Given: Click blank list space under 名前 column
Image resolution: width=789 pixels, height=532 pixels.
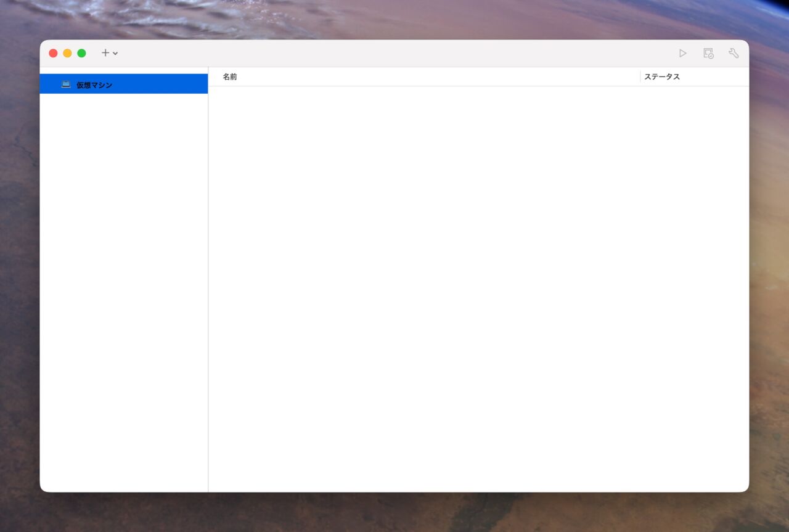Looking at the screenshot, I should (419, 277).
